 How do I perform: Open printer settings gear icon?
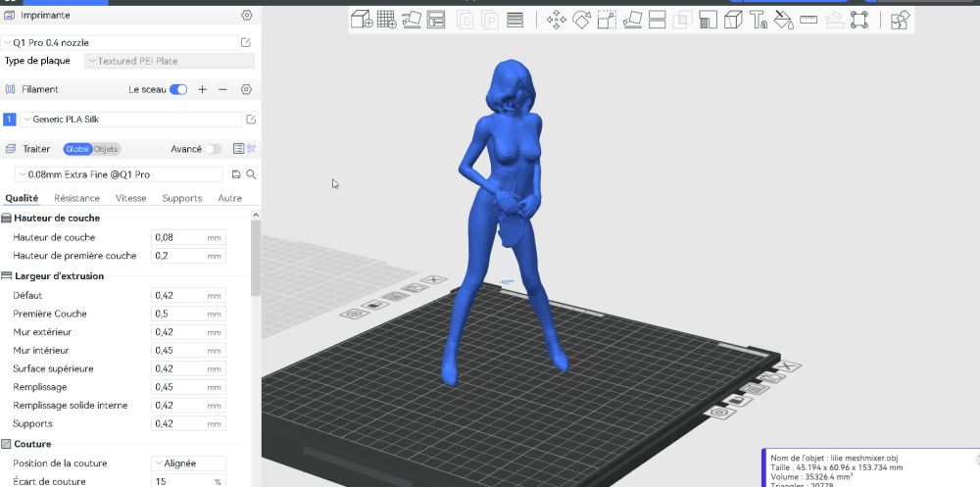point(246,15)
